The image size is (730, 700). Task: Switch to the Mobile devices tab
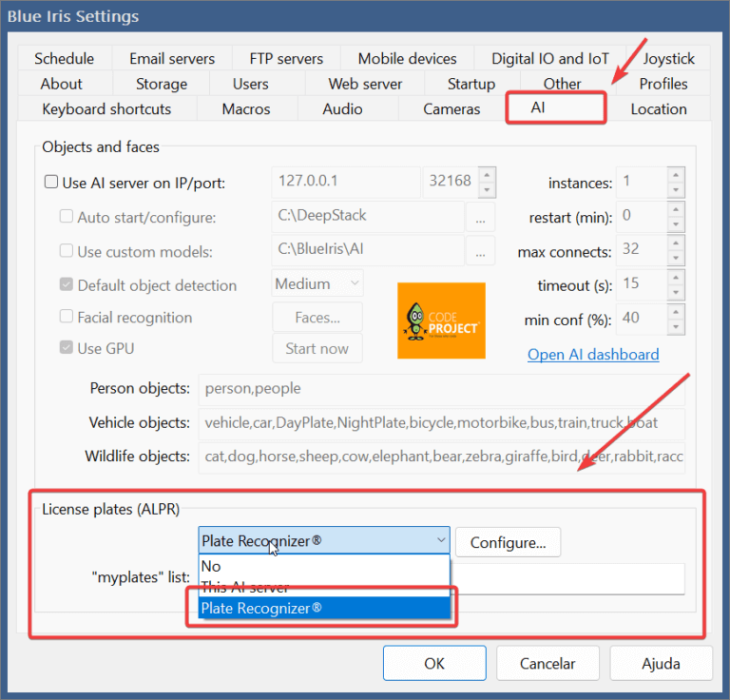[407, 58]
